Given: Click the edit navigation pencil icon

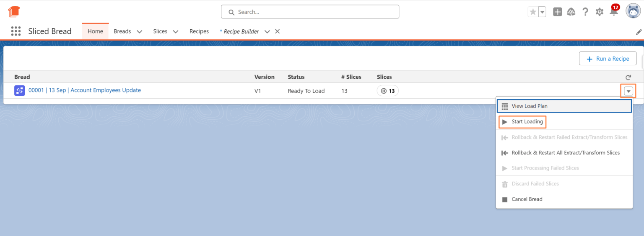Looking at the screenshot, I should coord(639,32).
